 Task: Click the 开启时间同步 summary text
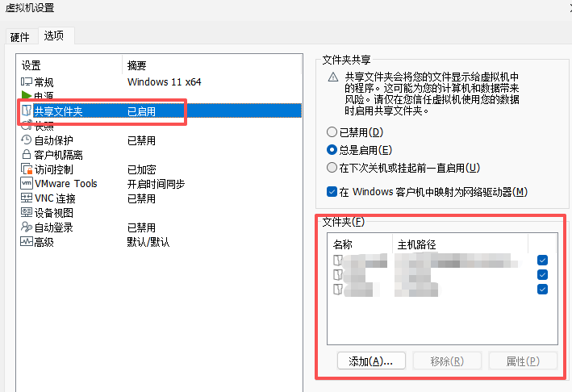click(157, 184)
